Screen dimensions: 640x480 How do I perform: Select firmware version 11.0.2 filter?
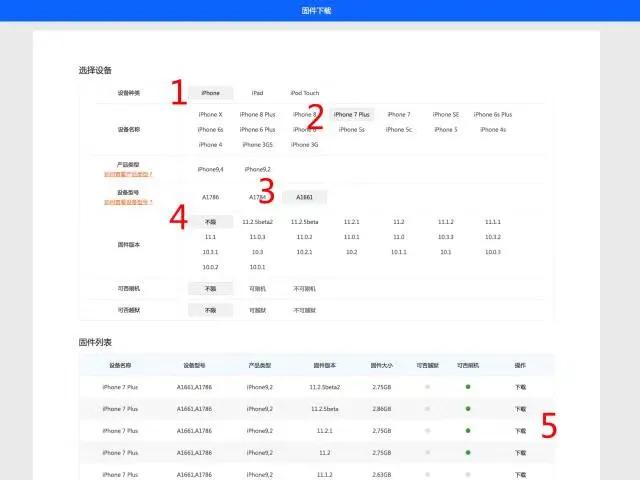click(304, 237)
